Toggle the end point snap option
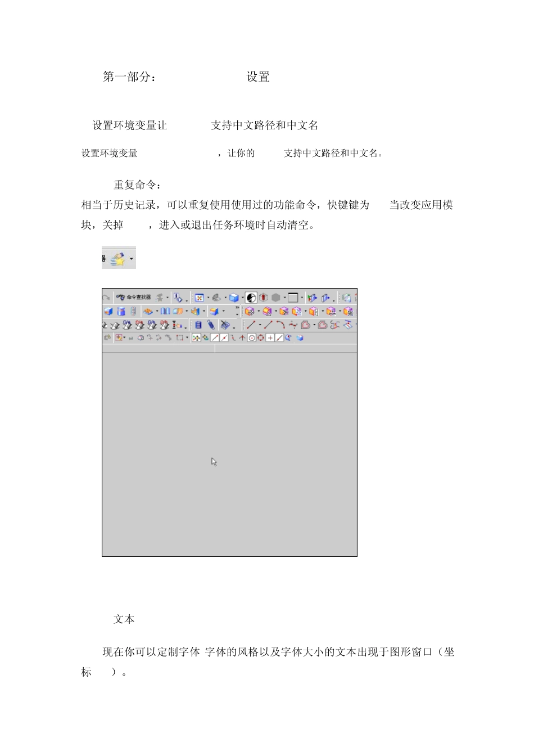The width and height of the screenshot is (534, 756). click(x=215, y=337)
